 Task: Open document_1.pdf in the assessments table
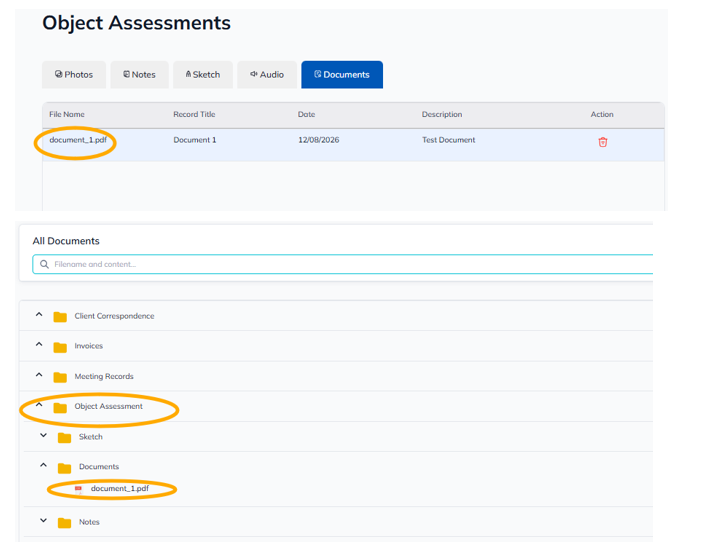(78, 140)
